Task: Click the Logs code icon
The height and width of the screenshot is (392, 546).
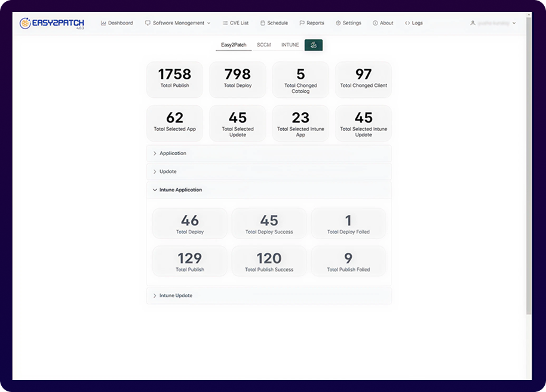Action: (x=407, y=23)
